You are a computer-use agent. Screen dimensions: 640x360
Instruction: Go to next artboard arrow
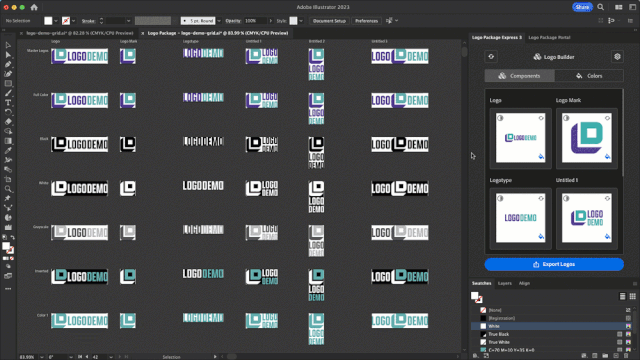[120, 357]
